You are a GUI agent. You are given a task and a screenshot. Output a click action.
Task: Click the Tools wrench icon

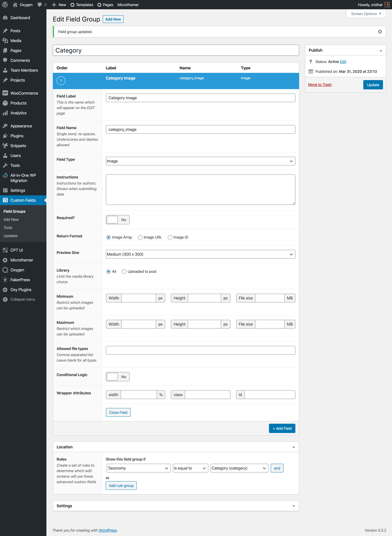click(5, 165)
